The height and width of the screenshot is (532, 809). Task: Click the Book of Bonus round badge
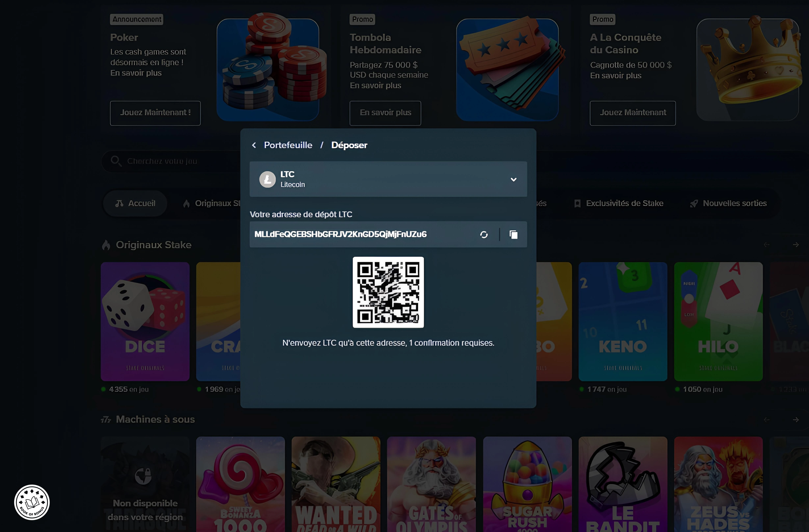point(32,502)
